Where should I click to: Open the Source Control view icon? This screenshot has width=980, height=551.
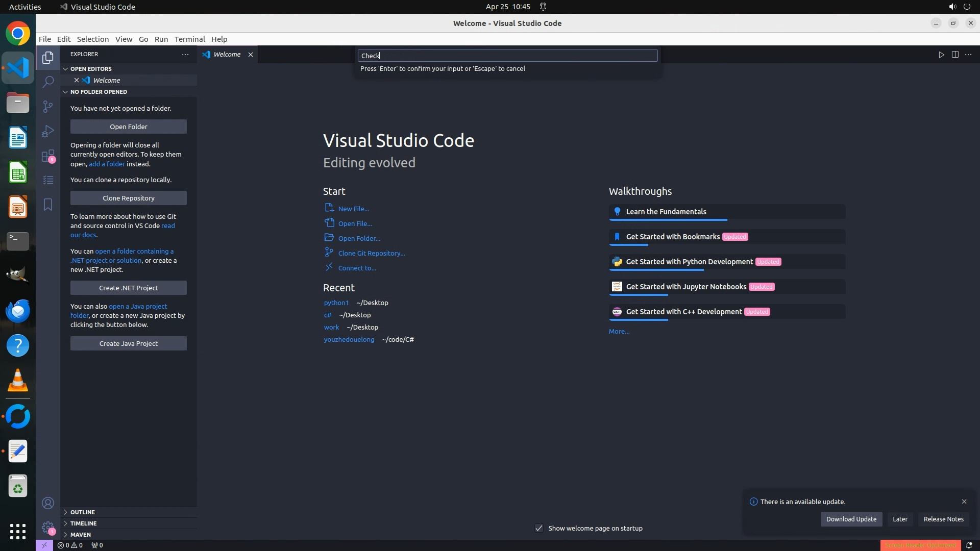click(48, 106)
